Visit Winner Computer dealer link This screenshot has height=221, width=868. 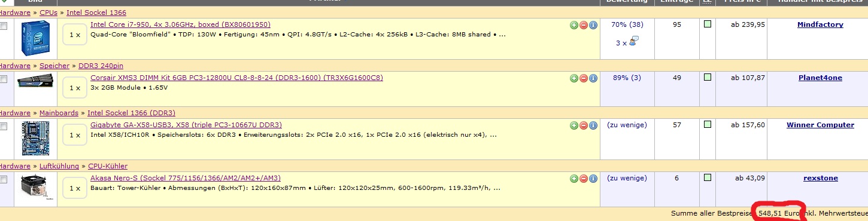pyautogui.click(x=820, y=125)
